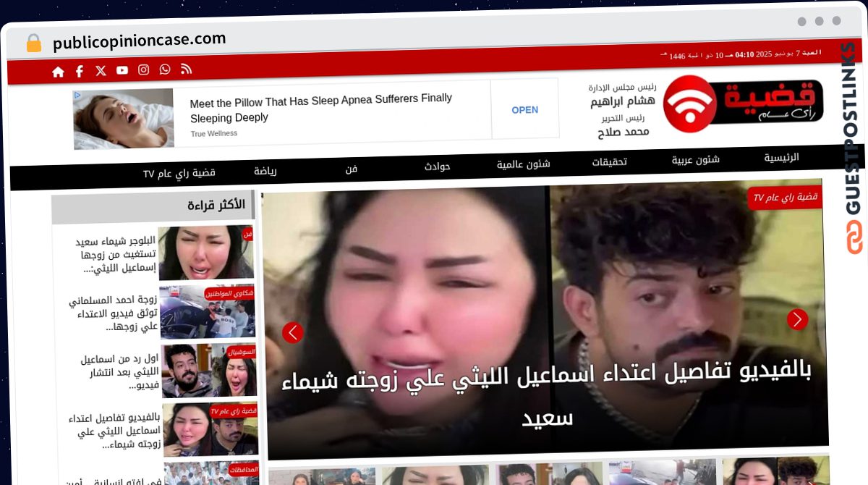Click the OPEN button on the pillow ad
Viewport: 868px width, 485px height.
pos(524,110)
